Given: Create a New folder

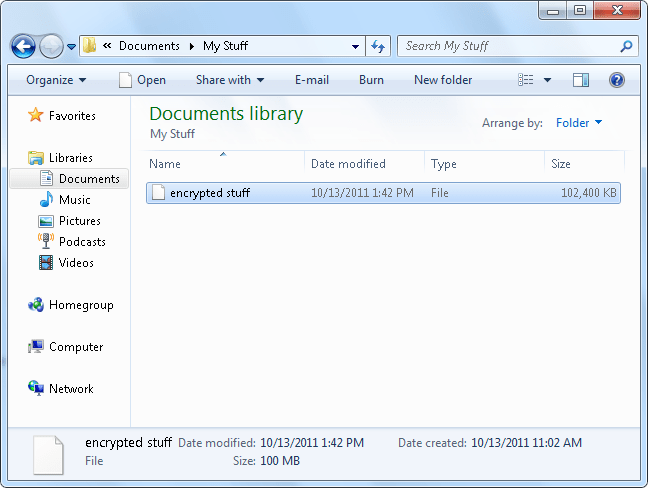Looking at the screenshot, I should tap(443, 80).
